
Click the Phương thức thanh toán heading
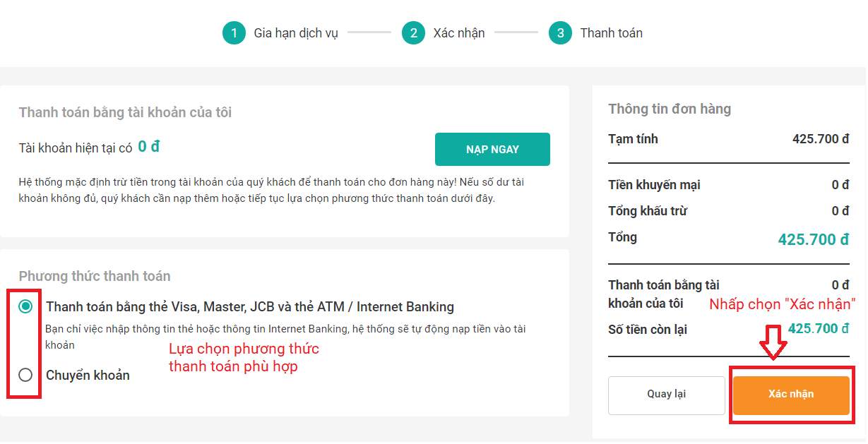click(x=95, y=276)
